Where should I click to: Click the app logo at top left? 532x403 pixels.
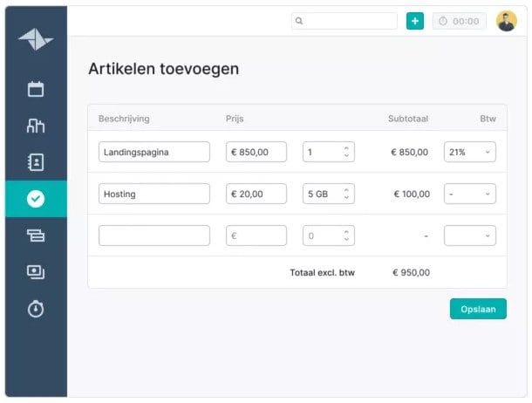pos(36,39)
